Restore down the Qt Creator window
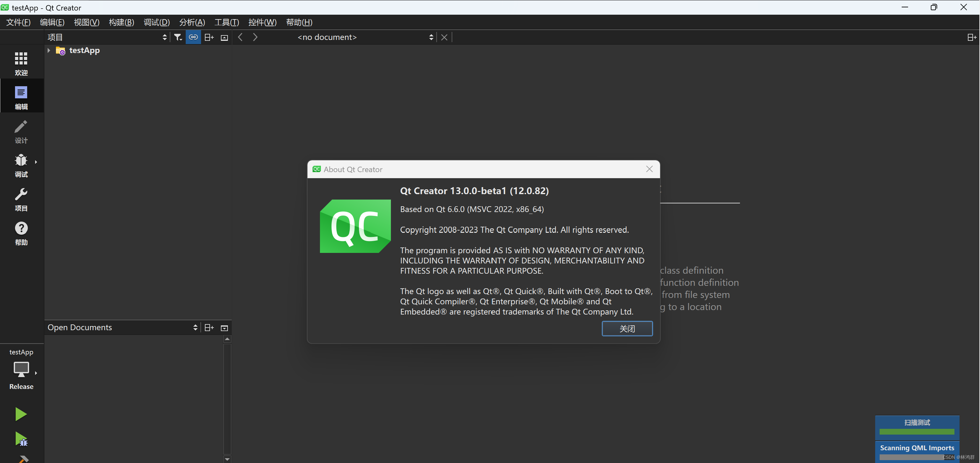This screenshot has width=980, height=463. pyautogui.click(x=934, y=7)
